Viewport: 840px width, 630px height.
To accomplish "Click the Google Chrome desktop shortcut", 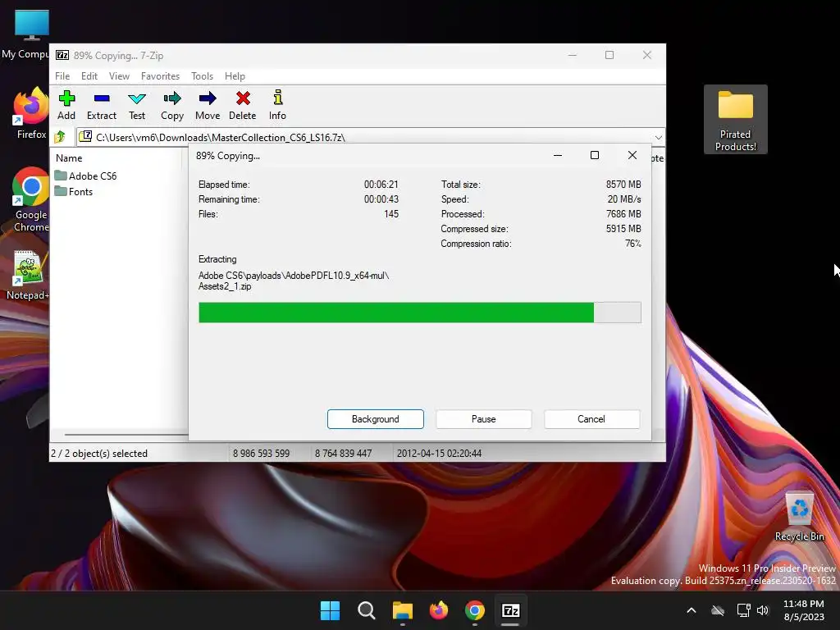I will pyautogui.click(x=31, y=199).
